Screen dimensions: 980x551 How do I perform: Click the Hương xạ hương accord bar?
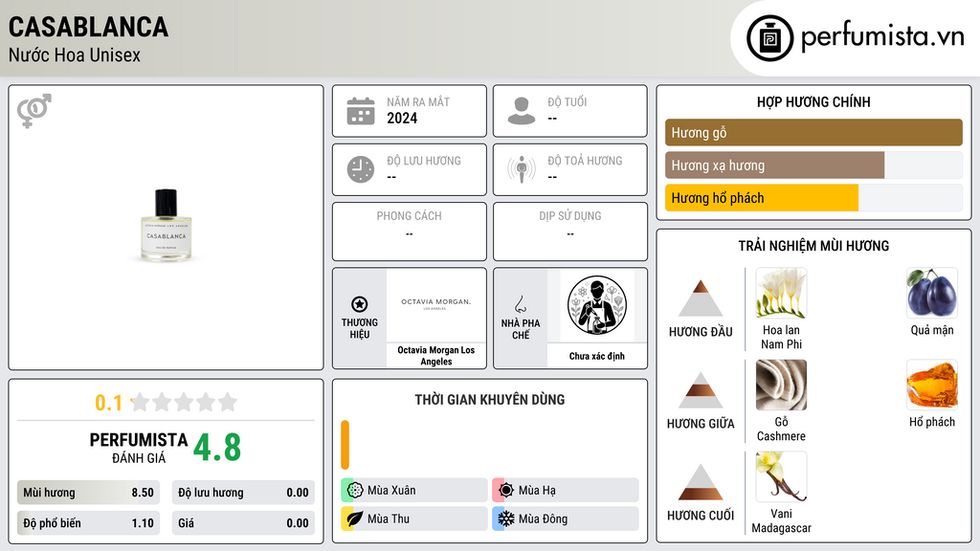(813, 165)
